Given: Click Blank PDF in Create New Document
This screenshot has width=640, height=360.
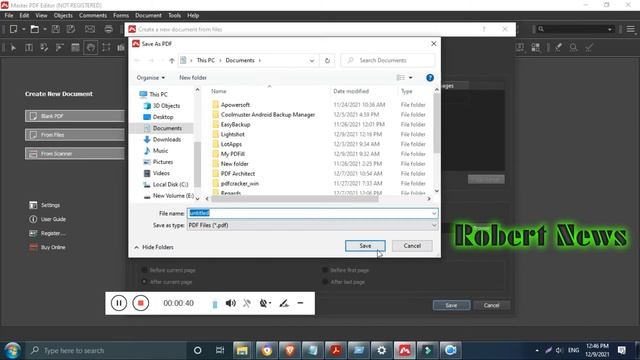Looking at the screenshot, I should pyautogui.click(x=75, y=116).
